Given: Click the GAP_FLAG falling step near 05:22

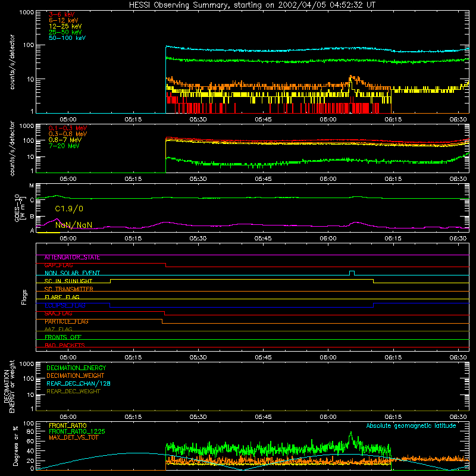Looking at the screenshot, I should [166, 265].
